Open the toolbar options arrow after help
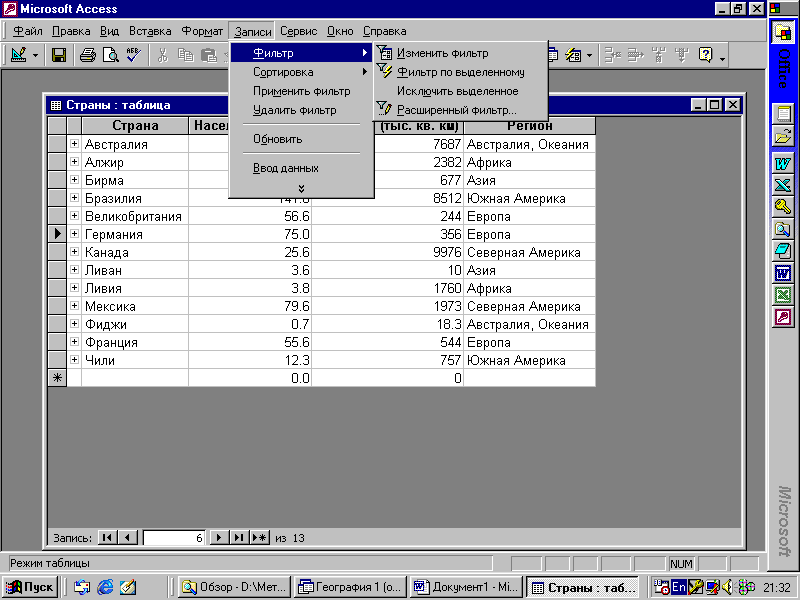The width and height of the screenshot is (800, 600). coord(722,57)
